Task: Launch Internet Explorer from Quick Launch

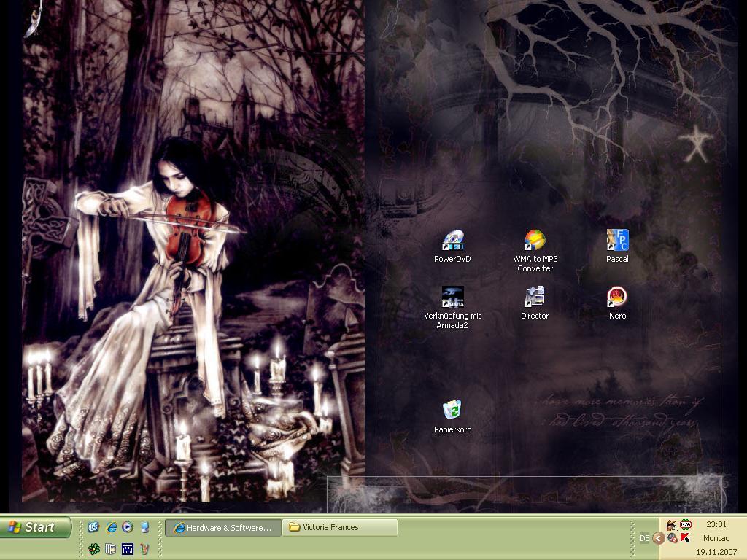Action: [111, 527]
